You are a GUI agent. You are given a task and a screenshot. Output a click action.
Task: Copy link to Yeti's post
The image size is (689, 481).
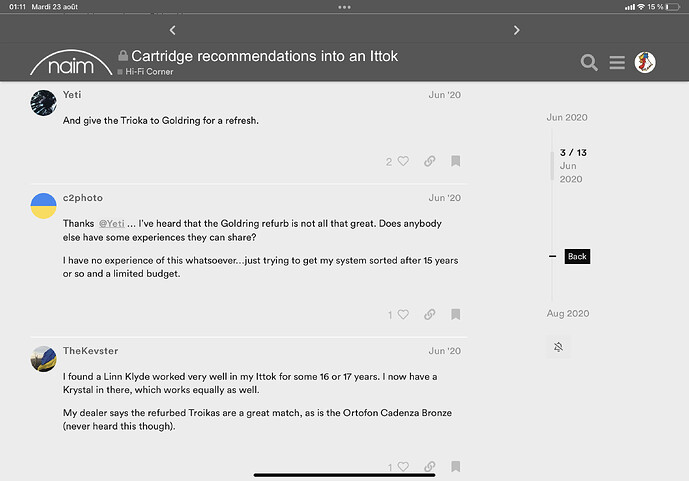pyautogui.click(x=429, y=161)
